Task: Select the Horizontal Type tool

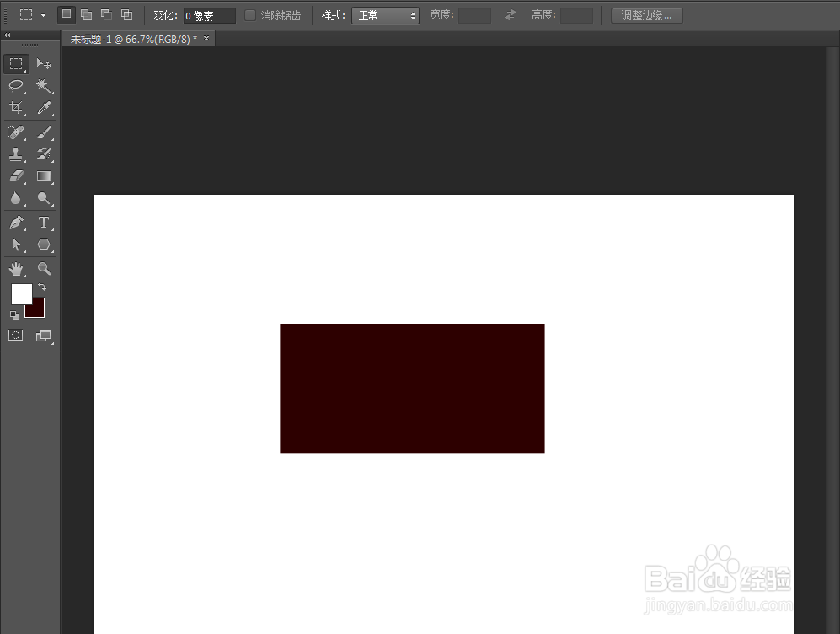Action: [x=44, y=223]
